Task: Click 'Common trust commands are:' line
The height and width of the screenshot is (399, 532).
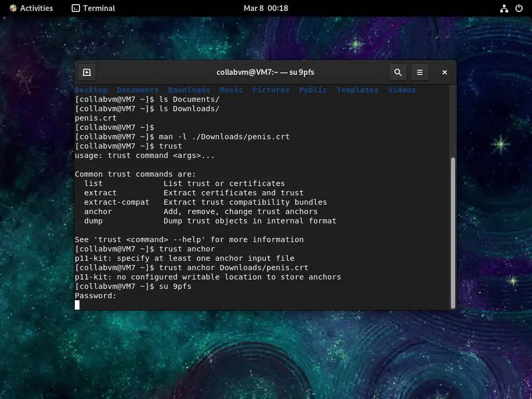Action: [x=136, y=174]
